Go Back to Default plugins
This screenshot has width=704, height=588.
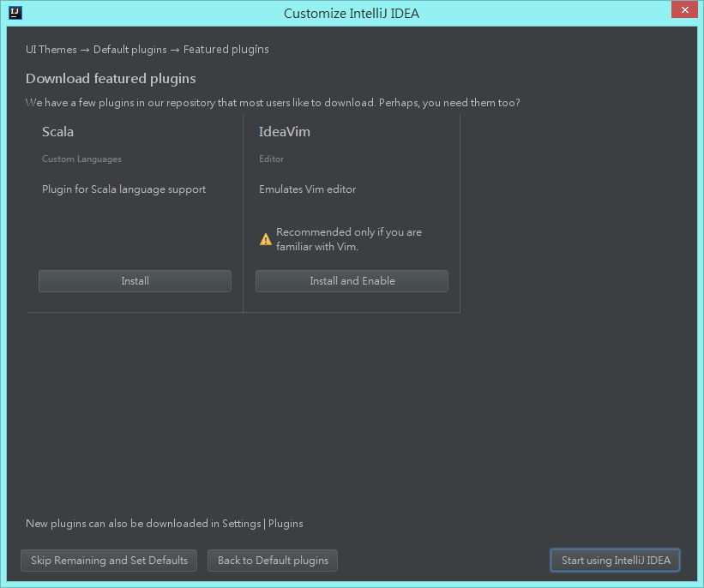[x=273, y=561]
